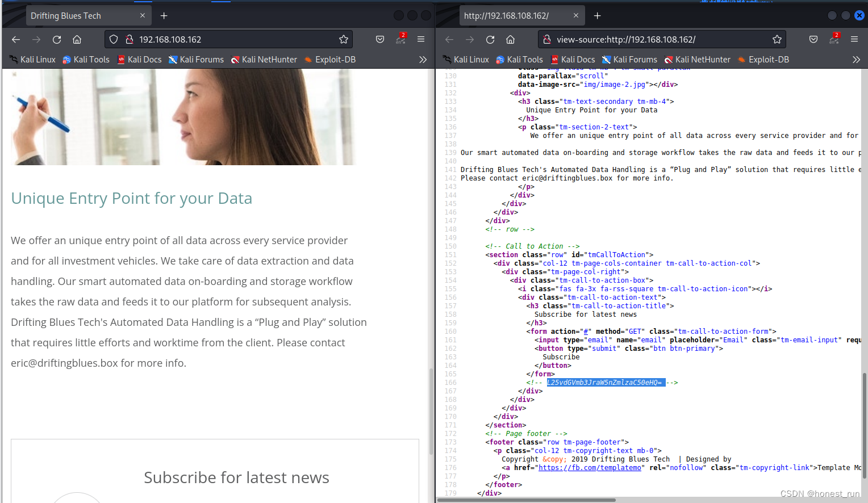
Task: Select the Drifting Blues Tech tab
Action: (x=88, y=16)
